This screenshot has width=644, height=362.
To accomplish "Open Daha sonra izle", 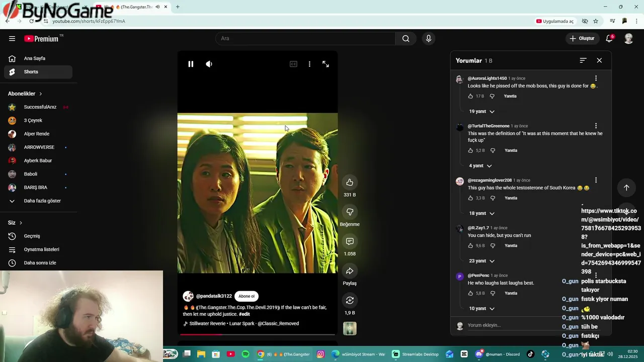I will (38, 263).
